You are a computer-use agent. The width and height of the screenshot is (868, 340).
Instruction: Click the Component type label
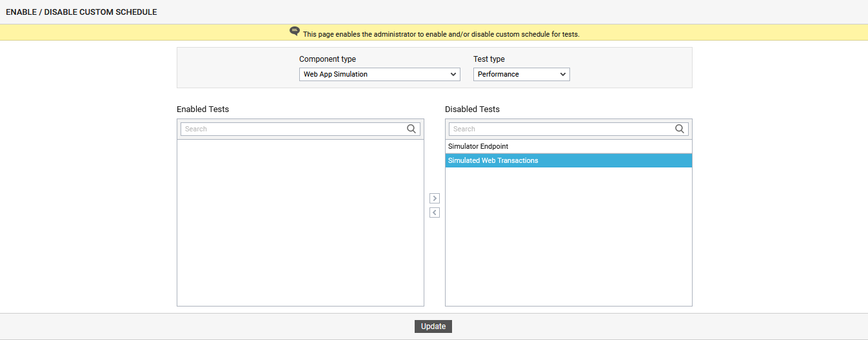click(327, 59)
